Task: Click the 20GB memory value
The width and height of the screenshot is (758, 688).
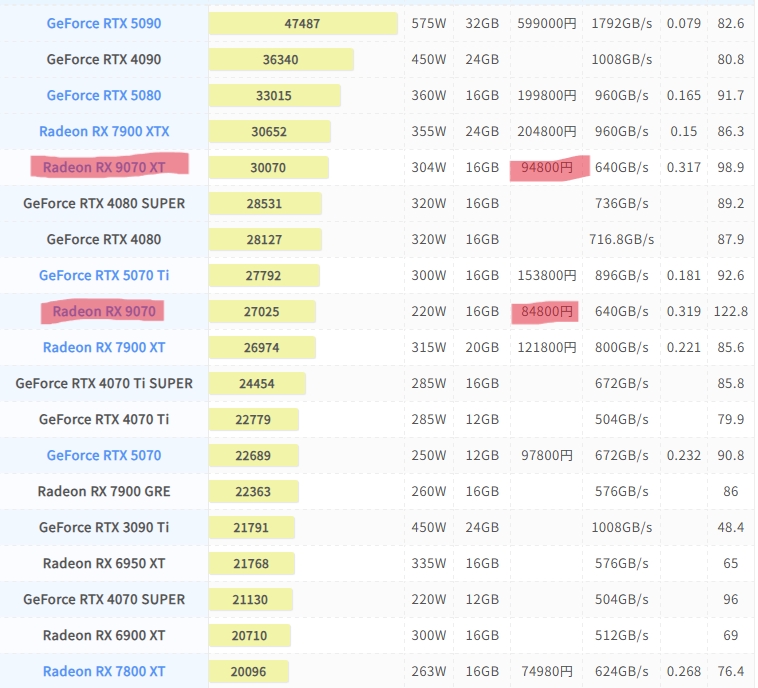Action: click(x=482, y=347)
